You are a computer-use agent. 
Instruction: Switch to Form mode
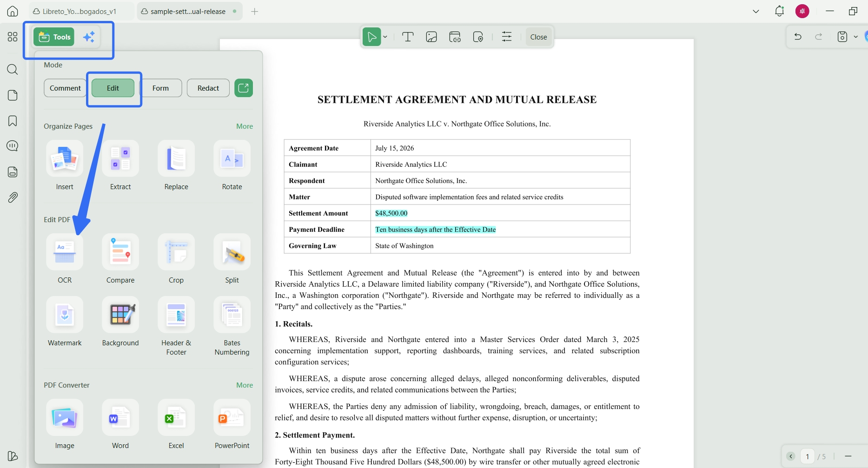pos(161,88)
